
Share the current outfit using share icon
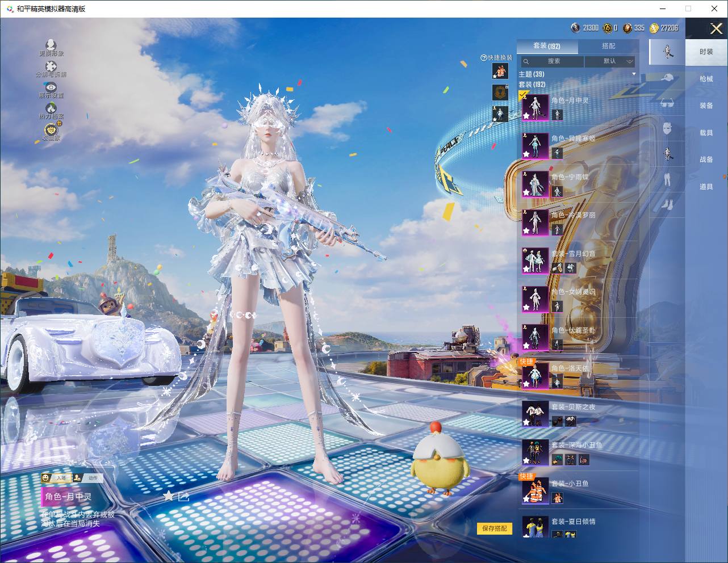click(183, 497)
